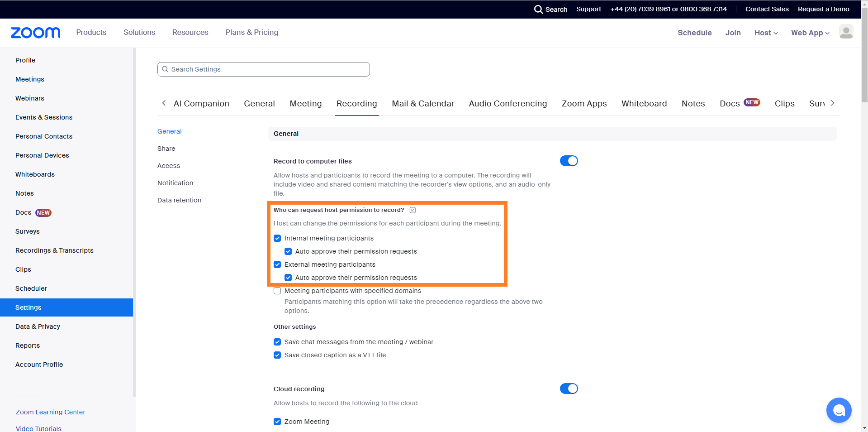Jump to Data retention section
Screen dimensions: 868x432
pos(179,200)
